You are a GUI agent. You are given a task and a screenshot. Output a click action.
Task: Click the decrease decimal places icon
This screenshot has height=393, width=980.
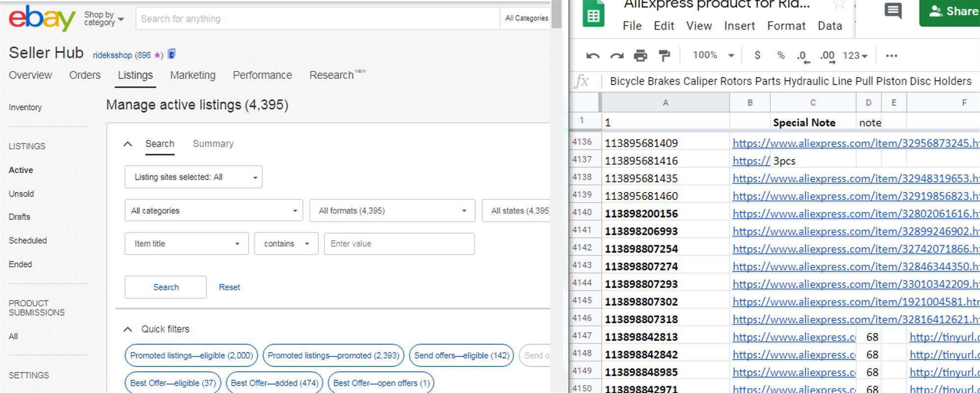click(802, 56)
